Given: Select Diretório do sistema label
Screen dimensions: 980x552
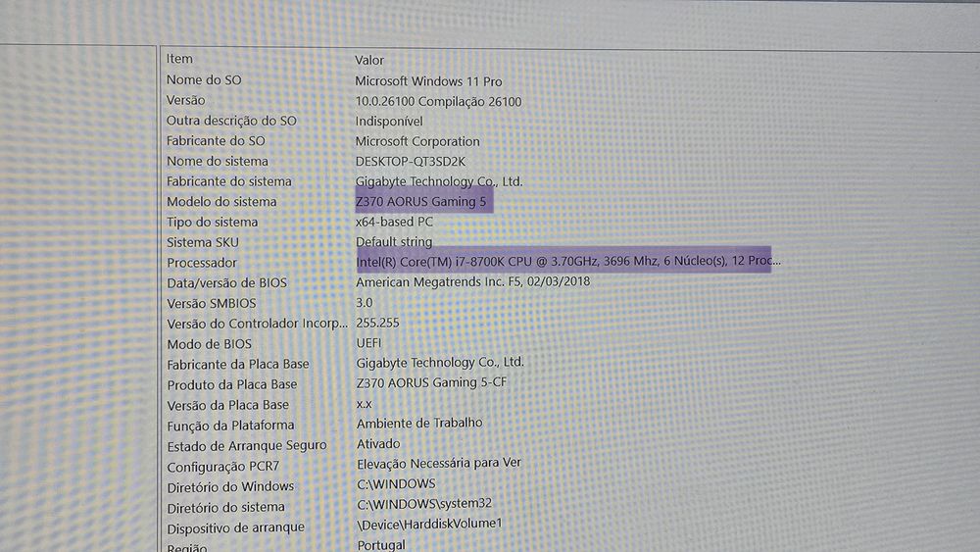Looking at the screenshot, I should [x=225, y=507].
